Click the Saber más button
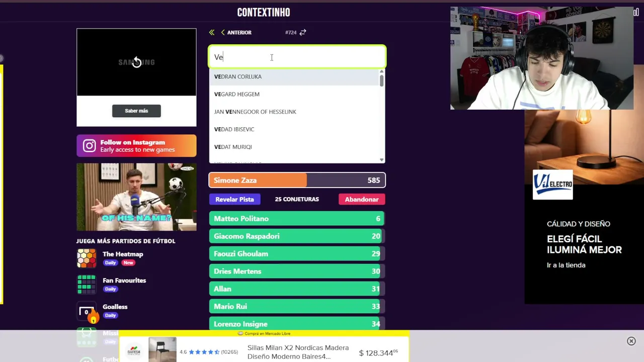This screenshot has height=362, width=644. tap(136, 111)
